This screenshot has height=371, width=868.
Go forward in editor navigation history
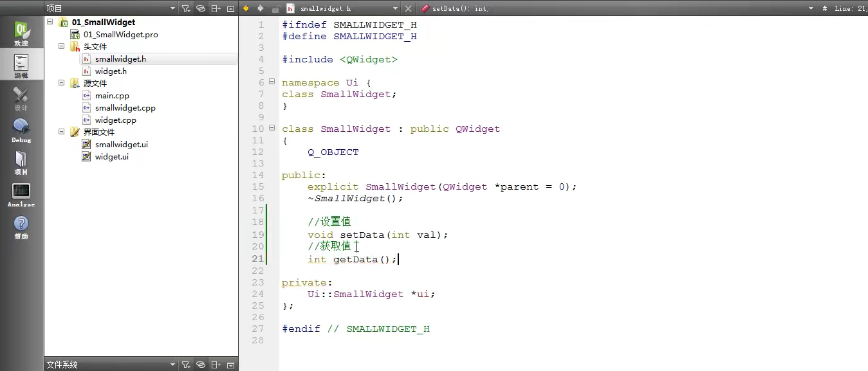point(260,8)
